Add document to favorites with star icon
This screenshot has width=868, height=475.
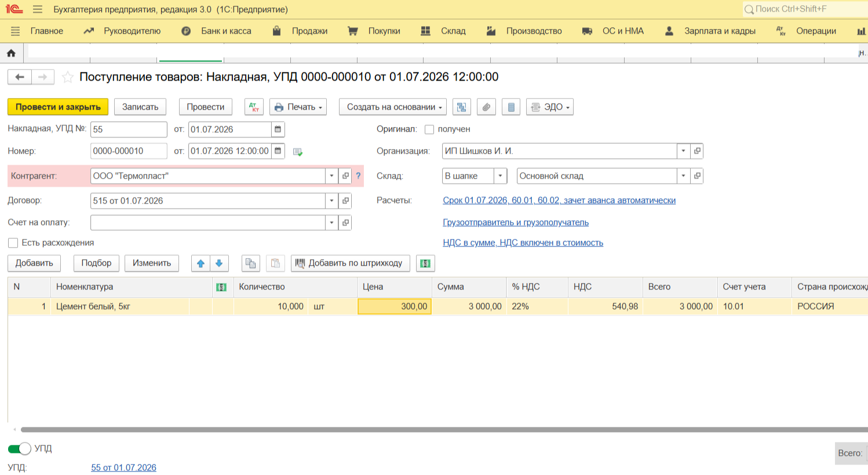pyautogui.click(x=68, y=77)
